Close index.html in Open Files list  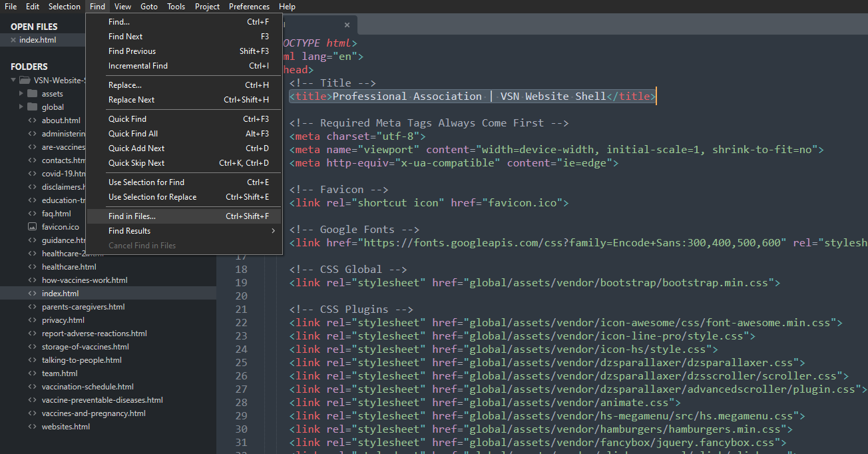[x=13, y=40]
